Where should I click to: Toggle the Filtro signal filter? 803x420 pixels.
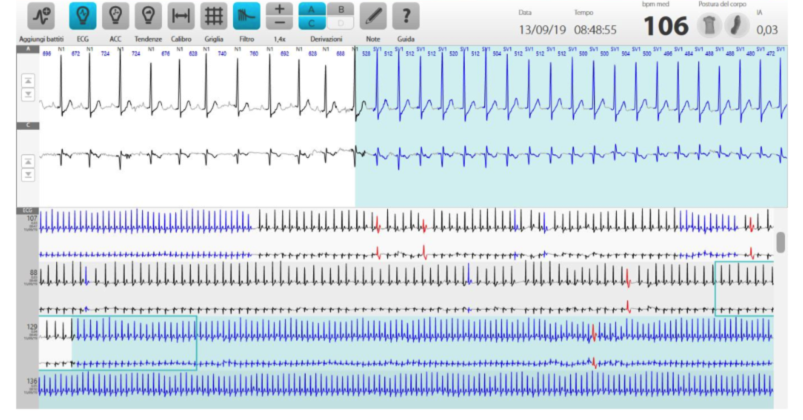(246, 16)
